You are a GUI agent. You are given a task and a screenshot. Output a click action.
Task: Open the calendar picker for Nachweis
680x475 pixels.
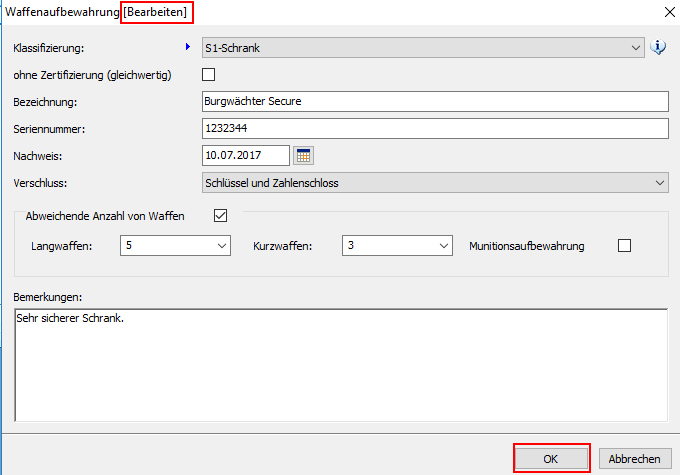coord(304,155)
